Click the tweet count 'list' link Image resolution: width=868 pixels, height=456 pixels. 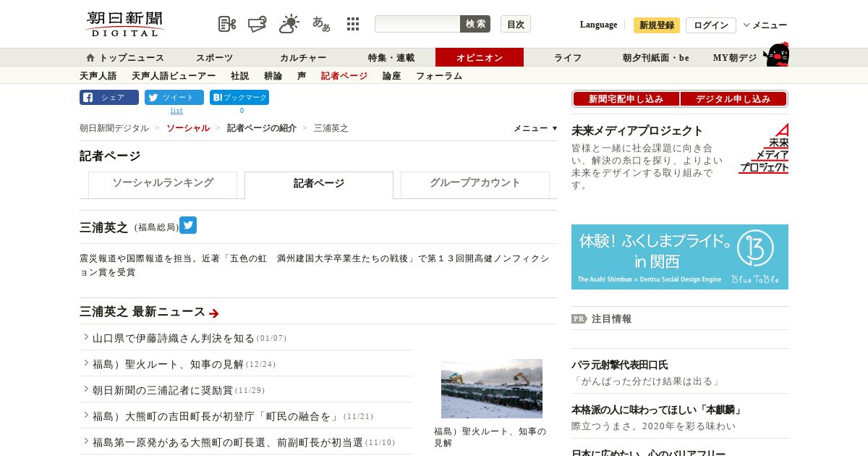[x=176, y=111]
